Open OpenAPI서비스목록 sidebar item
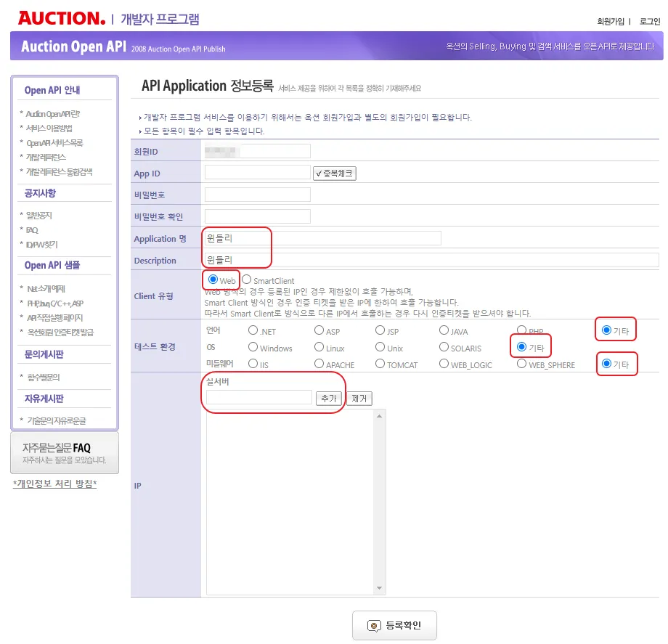Image resolution: width=668 pixels, height=644 pixels. (x=54, y=143)
